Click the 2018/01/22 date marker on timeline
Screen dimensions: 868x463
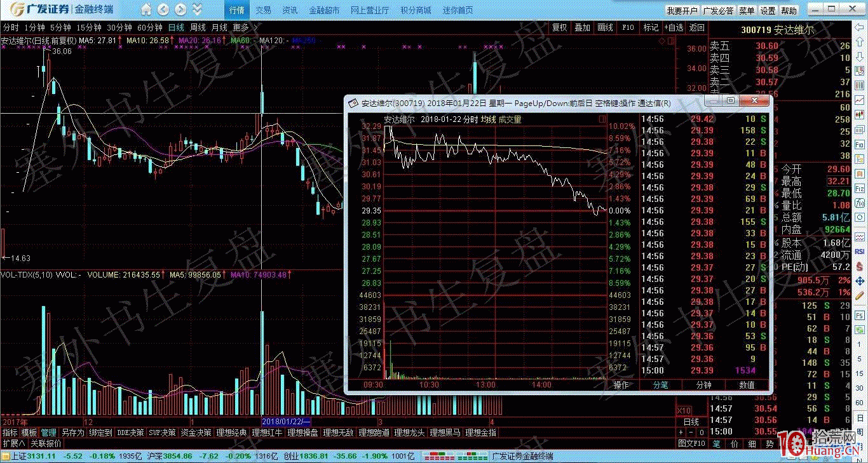click(286, 421)
